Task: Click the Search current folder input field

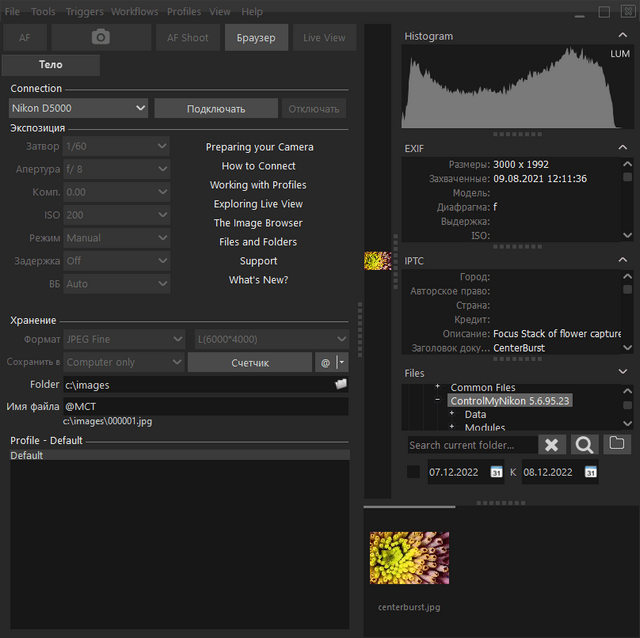Action: (x=470, y=445)
